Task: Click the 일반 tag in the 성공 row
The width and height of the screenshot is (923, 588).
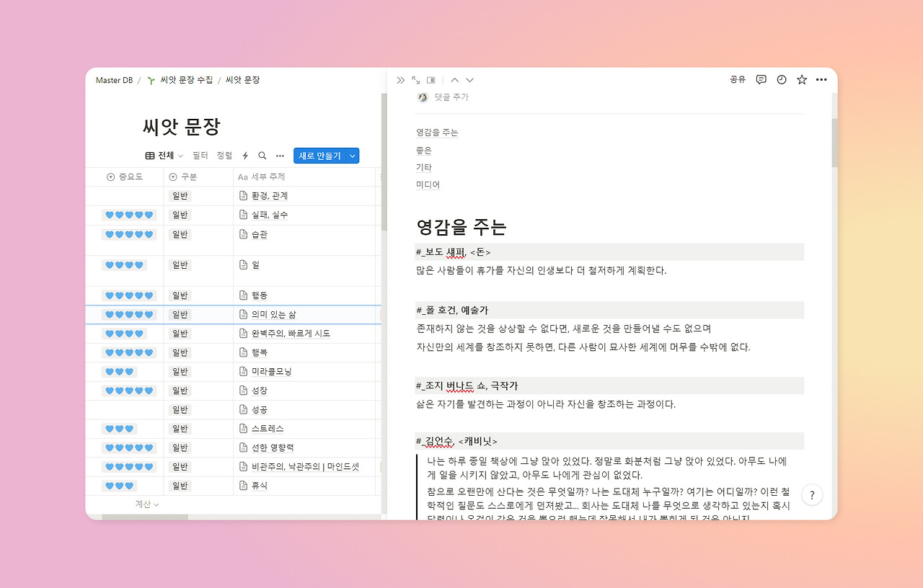Action: pyautogui.click(x=180, y=410)
